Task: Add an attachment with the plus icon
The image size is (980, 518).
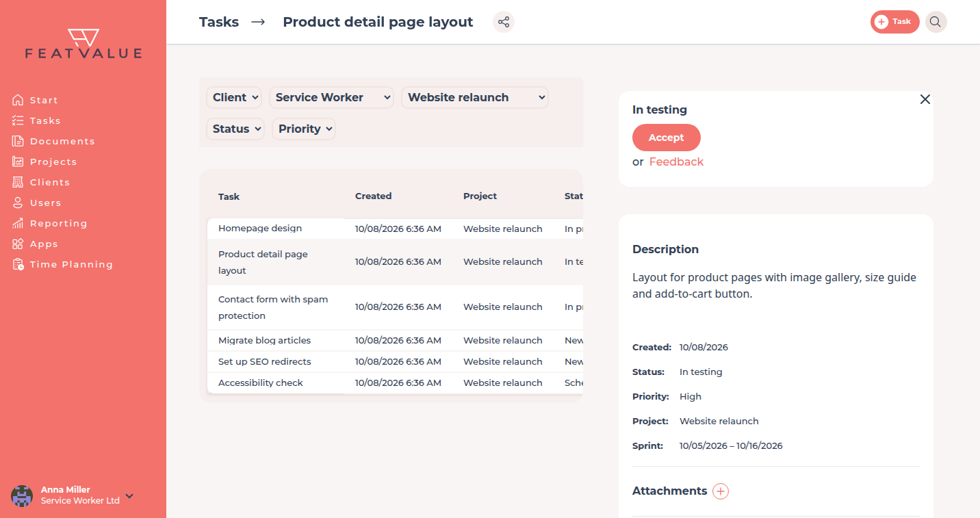Action: point(721,491)
